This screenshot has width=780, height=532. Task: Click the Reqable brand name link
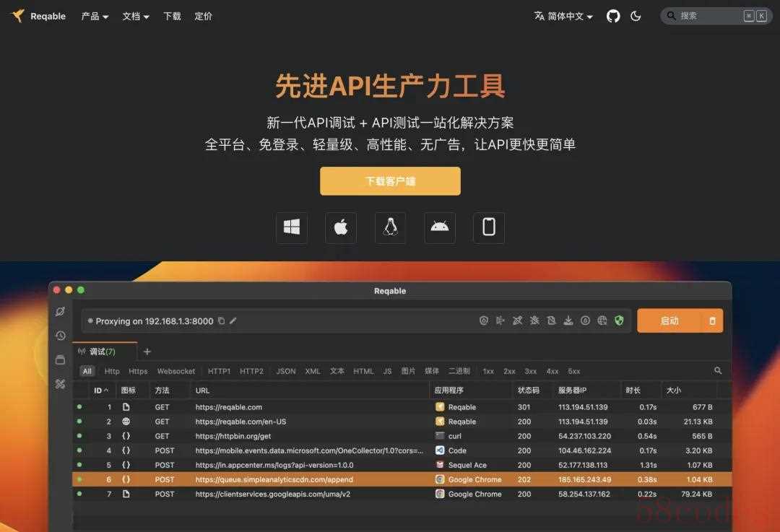(48, 17)
